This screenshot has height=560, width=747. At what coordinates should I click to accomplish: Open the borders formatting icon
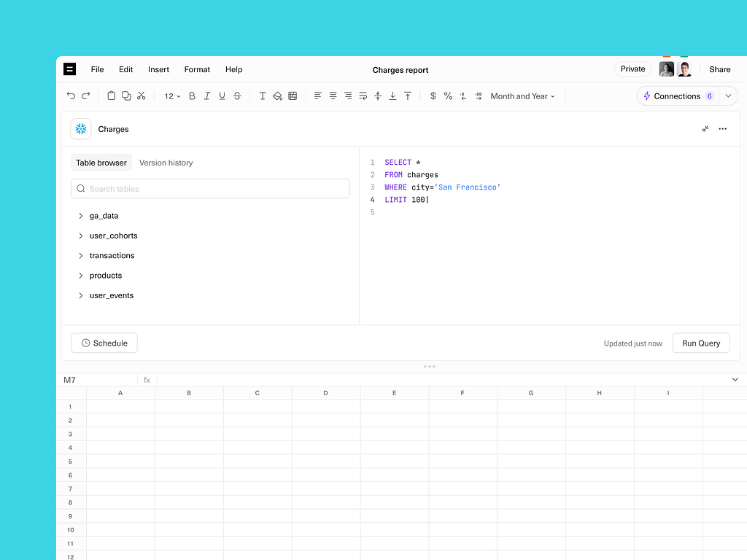[x=293, y=96]
